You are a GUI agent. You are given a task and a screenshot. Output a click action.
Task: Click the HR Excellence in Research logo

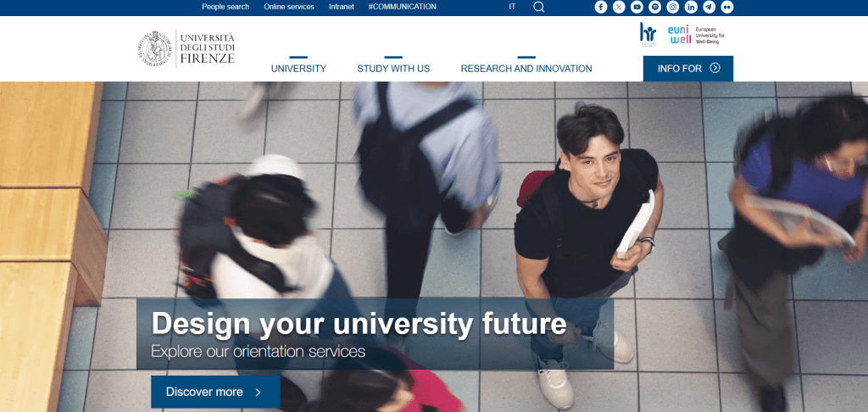(648, 34)
